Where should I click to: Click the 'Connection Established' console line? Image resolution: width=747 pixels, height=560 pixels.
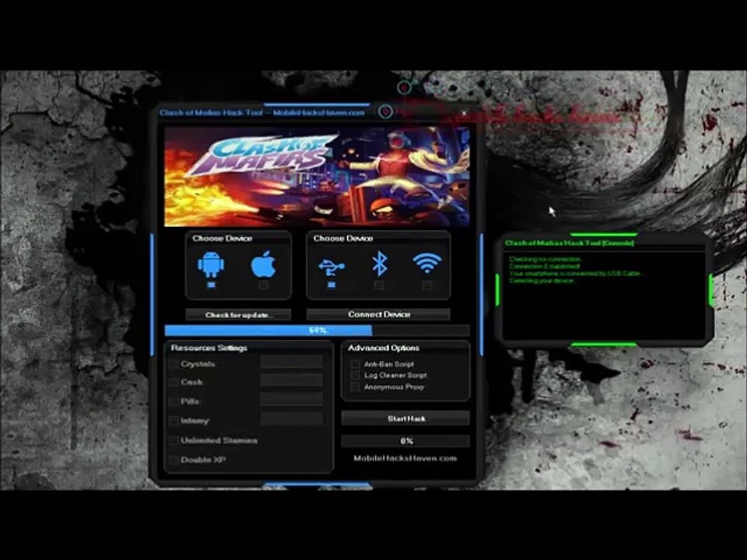(545, 266)
